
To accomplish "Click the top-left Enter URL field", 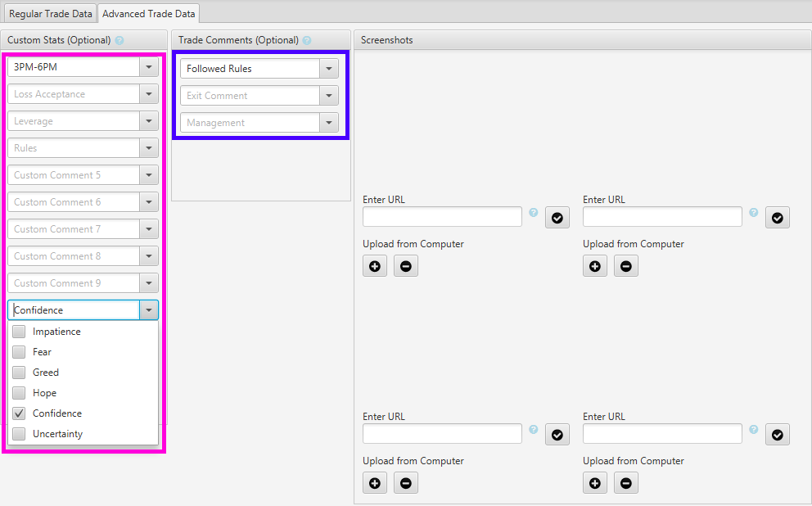I will pos(442,216).
